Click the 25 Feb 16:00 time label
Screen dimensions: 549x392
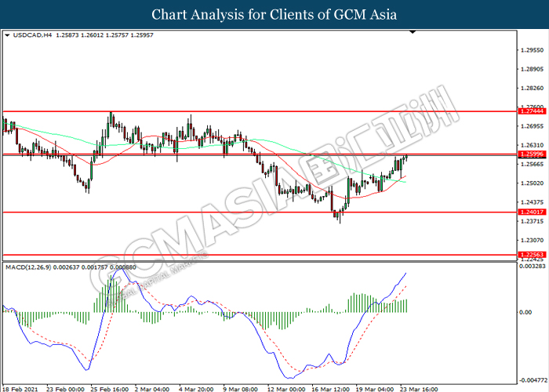(110, 389)
